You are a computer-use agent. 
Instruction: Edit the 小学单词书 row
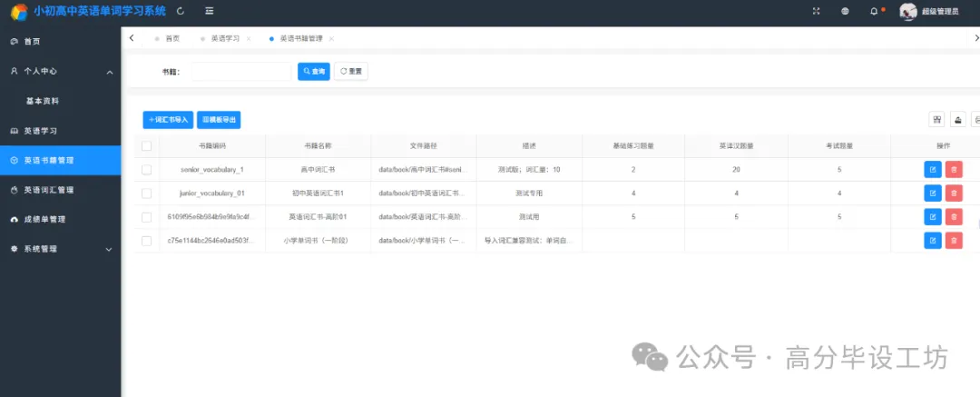[x=933, y=241]
